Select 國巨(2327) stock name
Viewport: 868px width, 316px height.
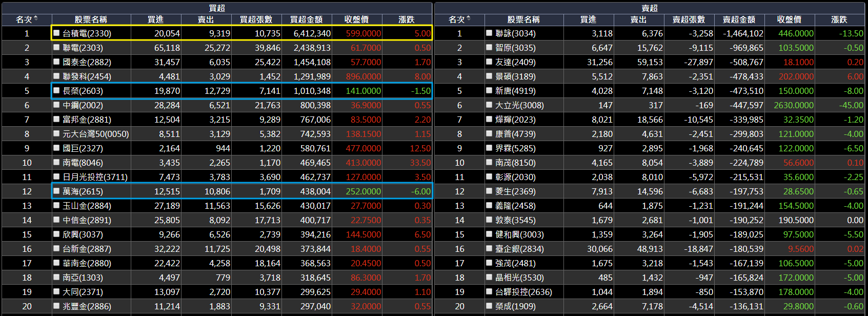click(x=83, y=148)
